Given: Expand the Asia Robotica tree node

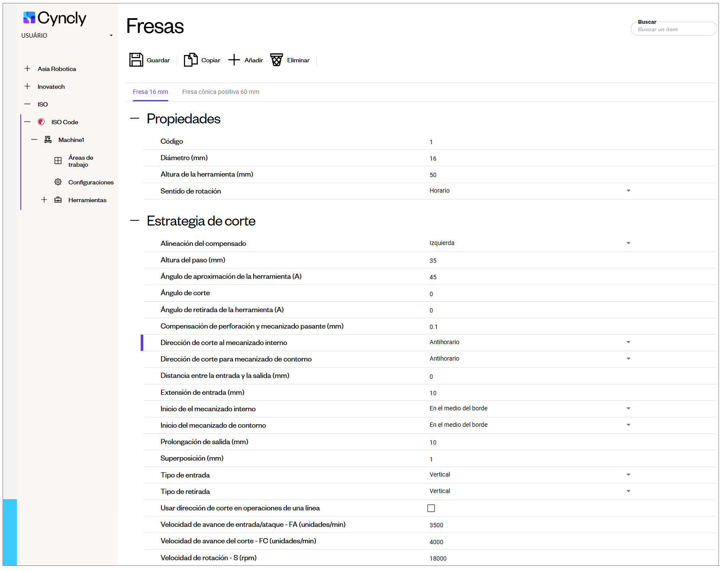Looking at the screenshot, I should [x=27, y=69].
